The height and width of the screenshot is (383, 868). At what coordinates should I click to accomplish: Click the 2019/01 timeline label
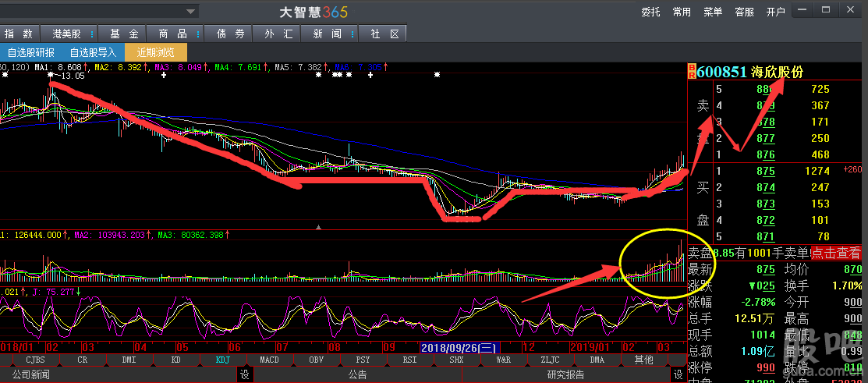pyautogui.click(x=590, y=348)
